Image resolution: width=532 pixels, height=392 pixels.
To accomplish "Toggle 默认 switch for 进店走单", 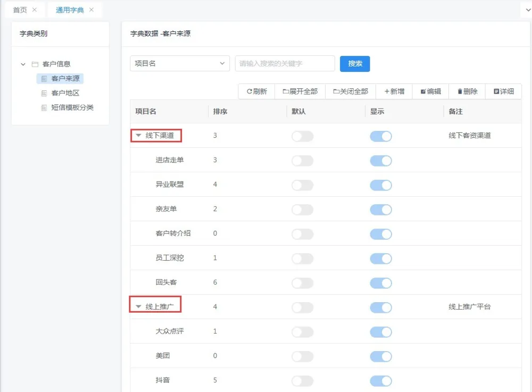I will point(302,161).
